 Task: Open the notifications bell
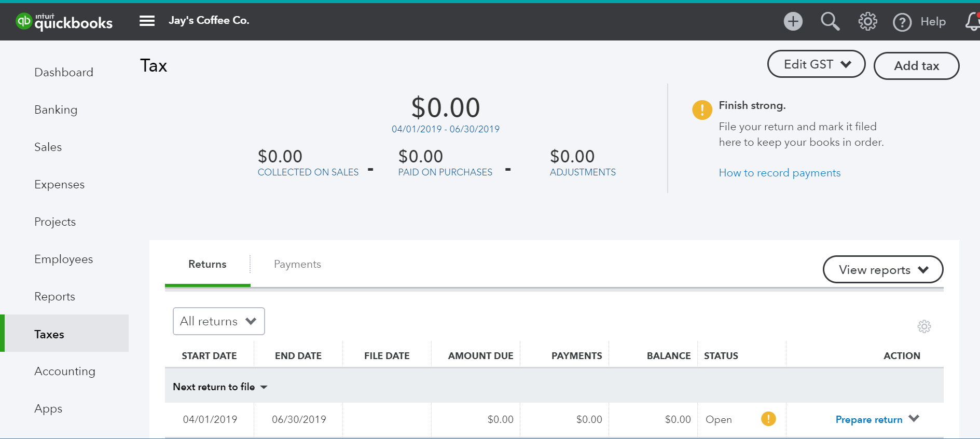(x=972, y=21)
